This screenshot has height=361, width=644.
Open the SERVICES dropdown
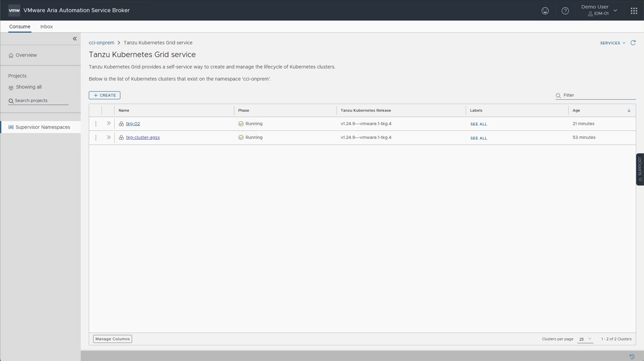click(612, 43)
